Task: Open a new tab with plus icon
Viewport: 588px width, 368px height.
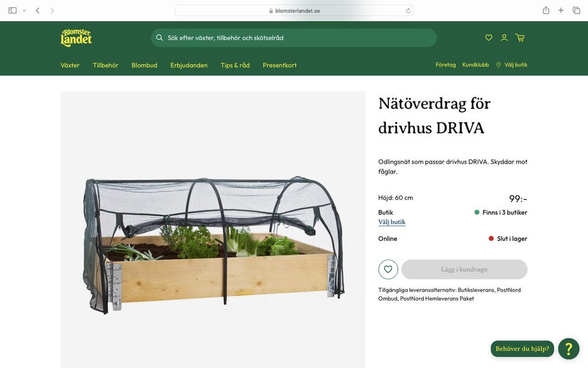Action: 560,10
